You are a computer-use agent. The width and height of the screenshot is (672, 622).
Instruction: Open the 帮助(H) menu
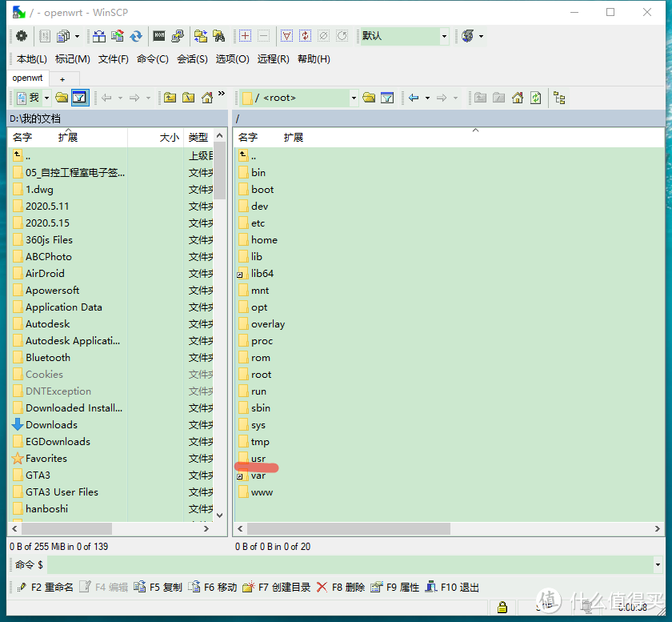click(314, 58)
